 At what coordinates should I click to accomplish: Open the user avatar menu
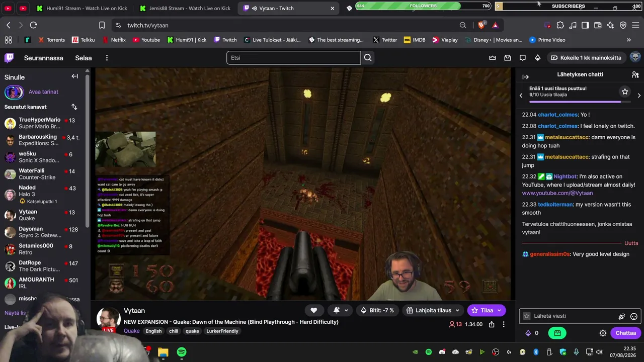point(635,57)
